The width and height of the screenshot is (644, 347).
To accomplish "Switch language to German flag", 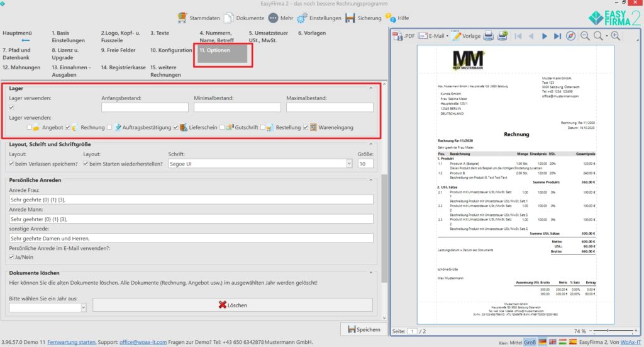I will (x=543, y=342).
